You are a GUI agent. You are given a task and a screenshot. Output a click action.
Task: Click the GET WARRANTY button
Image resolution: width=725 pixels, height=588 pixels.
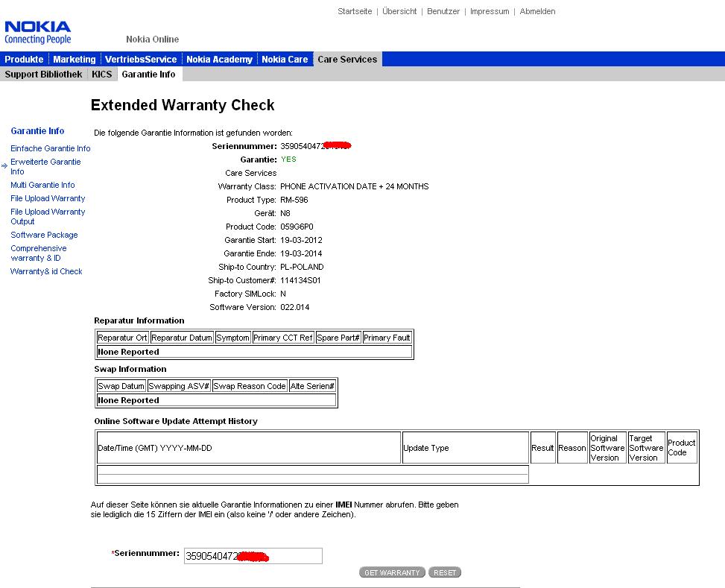(x=392, y=573)
